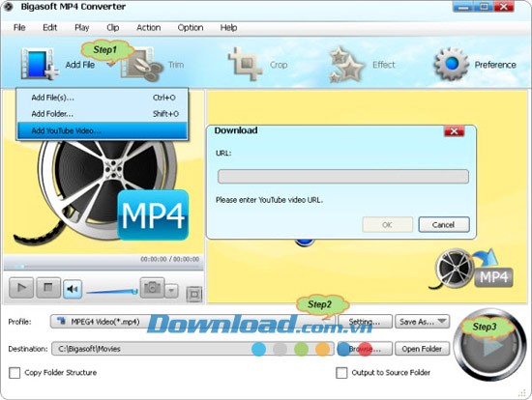This screenshot has width=532, height=400.
Task: Open the Profile MPEG4 Video combo box
Action: [x=192, y=322]
